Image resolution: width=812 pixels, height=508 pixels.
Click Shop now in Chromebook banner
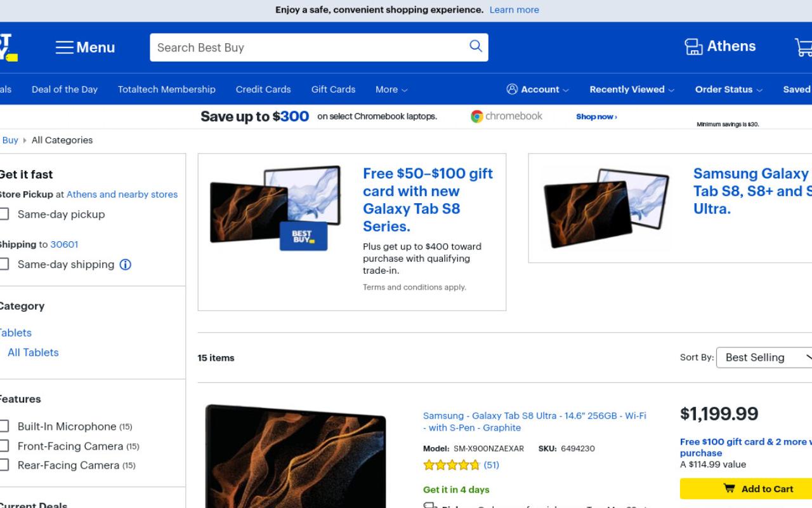click(596, 117)
